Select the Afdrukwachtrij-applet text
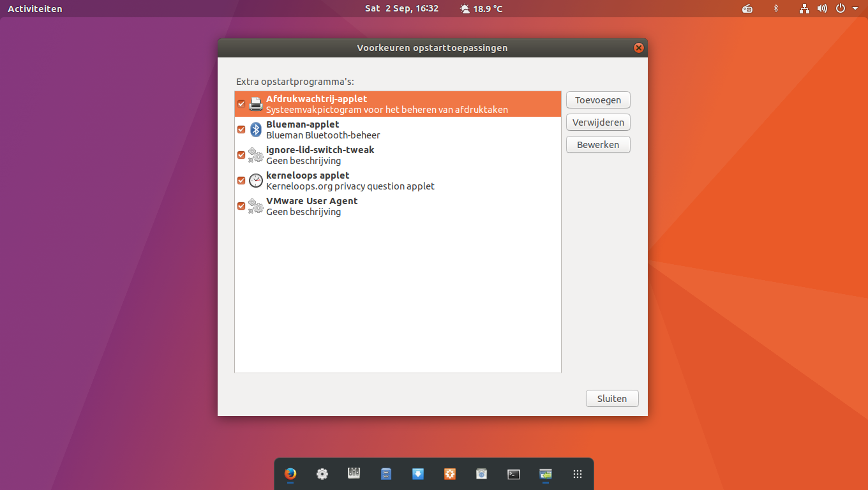Viewport: 868px width, 490px height. tap(317, 99)
